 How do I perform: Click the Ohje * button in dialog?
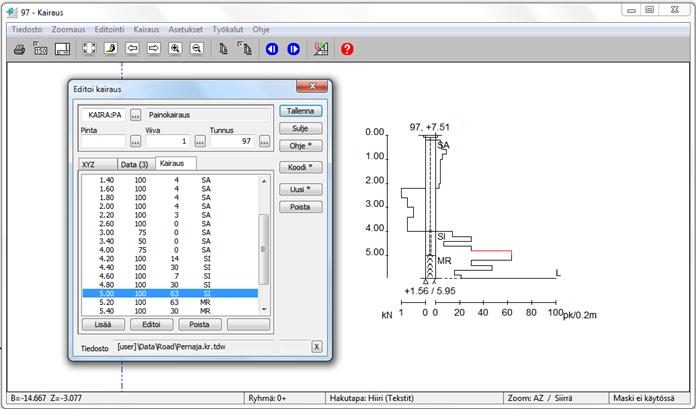click(x=301, y=146)
